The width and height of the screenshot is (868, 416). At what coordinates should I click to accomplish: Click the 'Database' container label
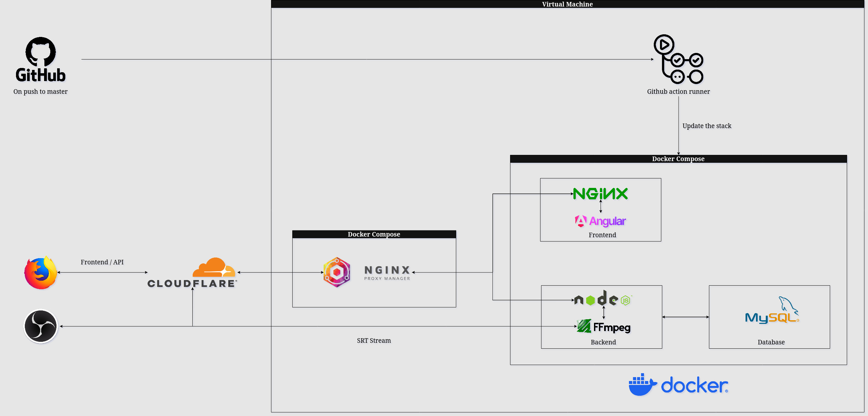(771, 342)
